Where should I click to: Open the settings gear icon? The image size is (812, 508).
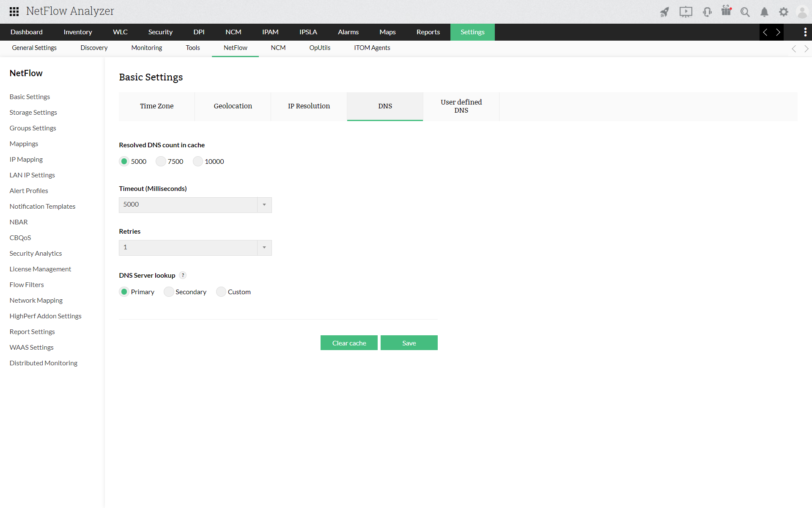point(784,12)
